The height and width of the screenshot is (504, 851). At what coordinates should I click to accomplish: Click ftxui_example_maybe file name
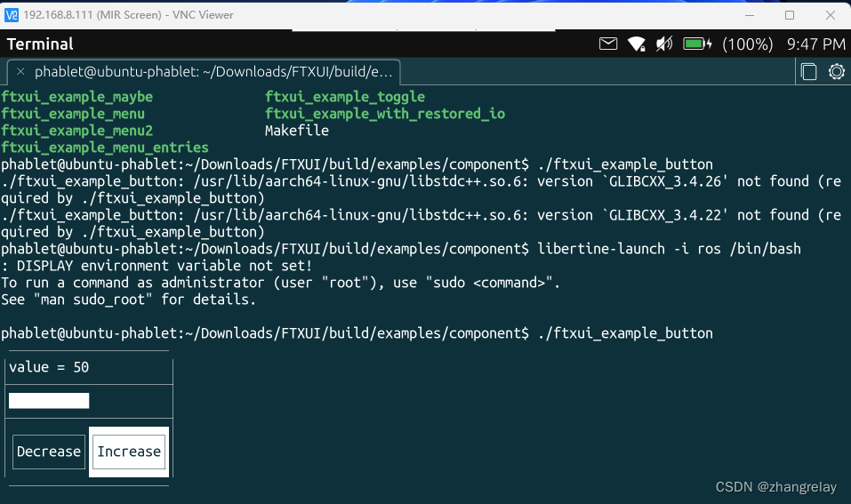coord(77,97)
